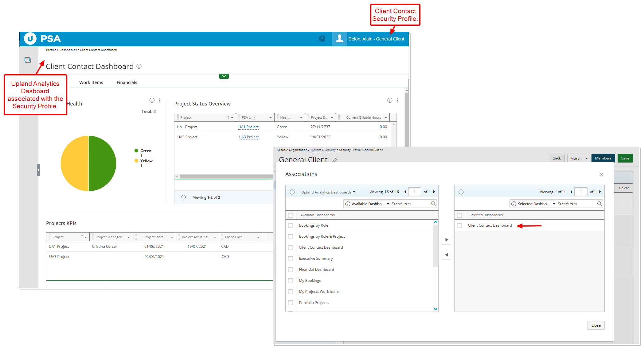Check Bookings by Role & Project checkbox
644x349 pixels.
pyautogui.click(x=291, y=236)
